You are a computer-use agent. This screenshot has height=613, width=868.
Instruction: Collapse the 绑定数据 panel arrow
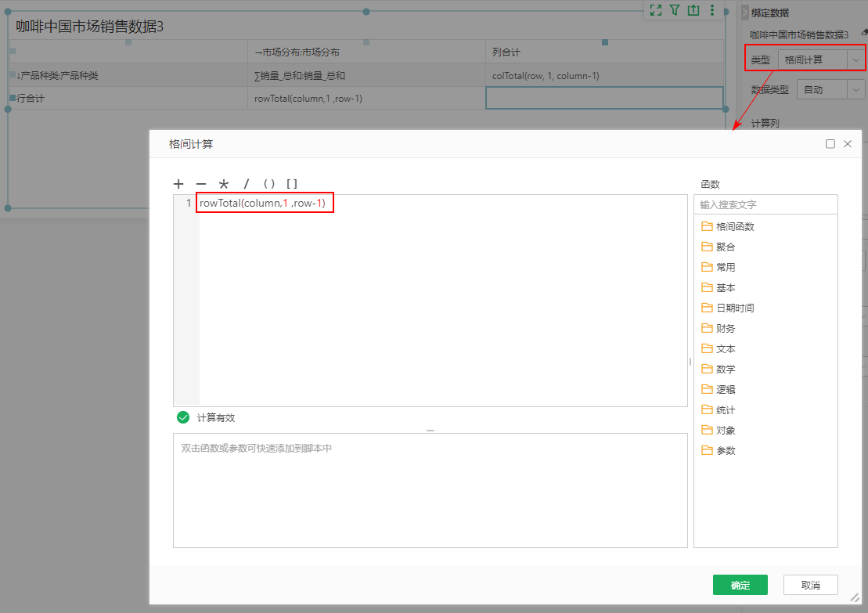click(x=745, y=13)
